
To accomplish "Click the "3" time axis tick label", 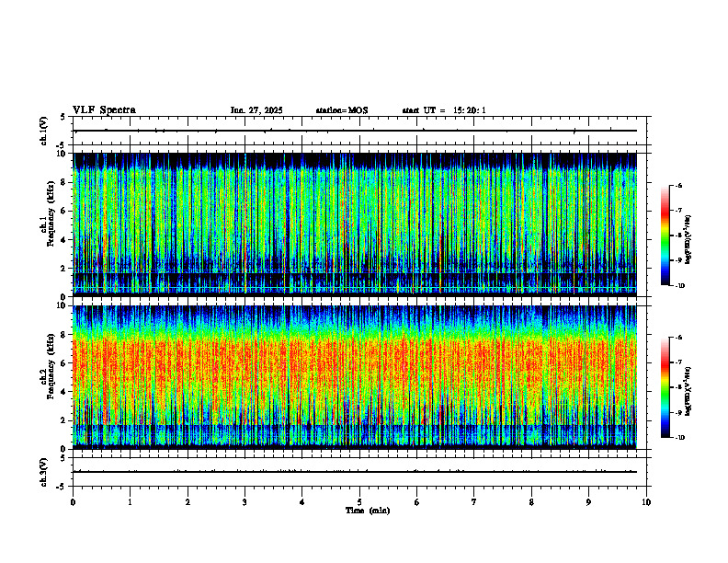I will [245, 502].
